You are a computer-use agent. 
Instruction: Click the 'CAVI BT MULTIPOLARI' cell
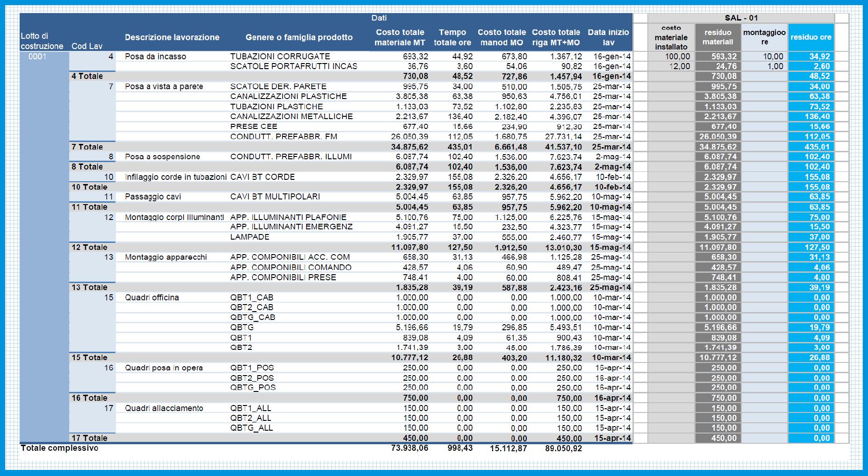[x=275, y=197]
